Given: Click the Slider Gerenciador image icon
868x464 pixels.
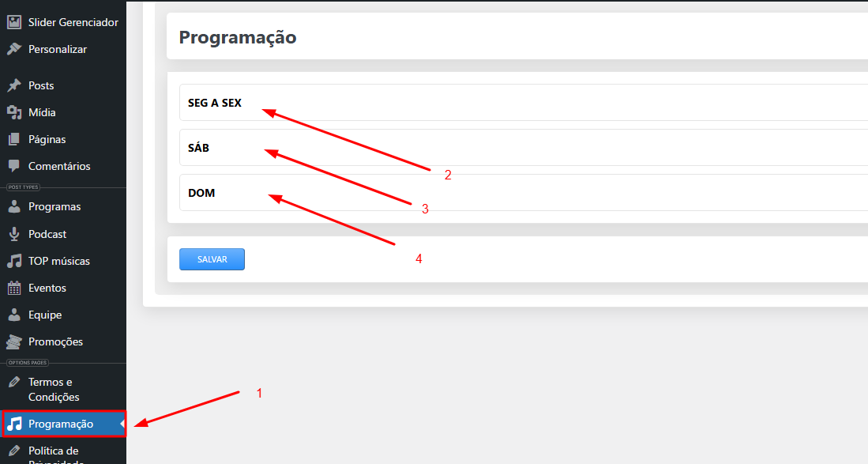Looking at the screenshot, I should [14, 22].
